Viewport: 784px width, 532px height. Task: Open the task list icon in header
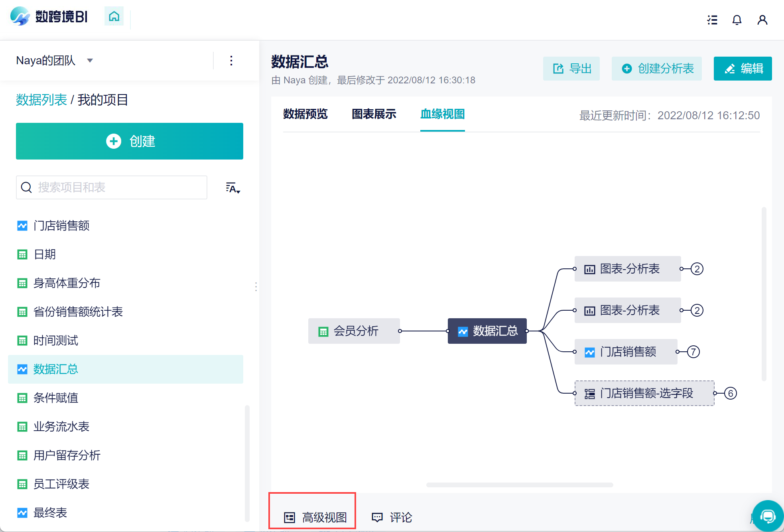[x=712, y=20]
